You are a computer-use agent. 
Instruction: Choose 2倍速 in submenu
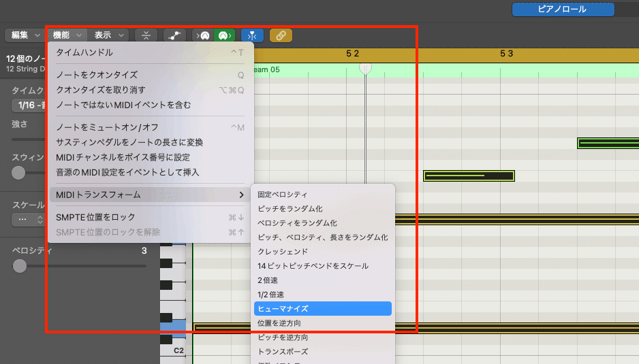coord(323,280)
